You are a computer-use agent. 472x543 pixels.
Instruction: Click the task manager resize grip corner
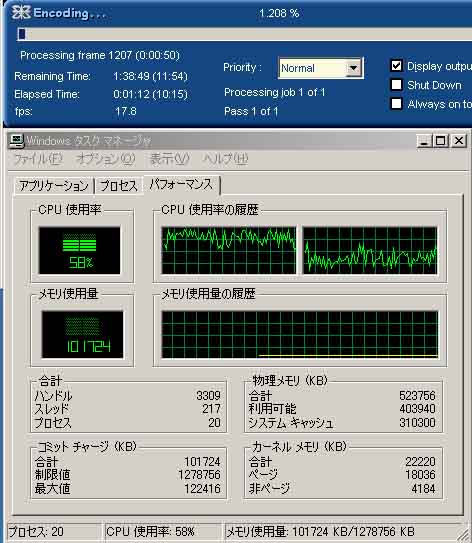click(x=463, y=535)
